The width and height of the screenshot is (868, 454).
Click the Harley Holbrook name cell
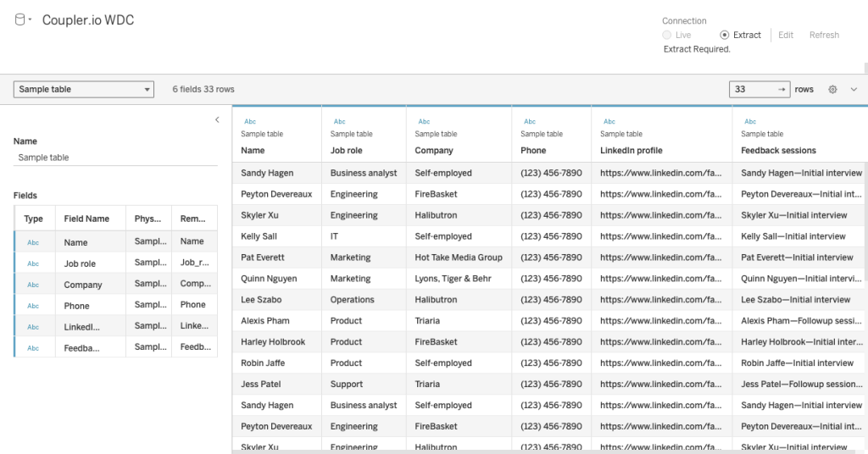(x=273, y=341)
